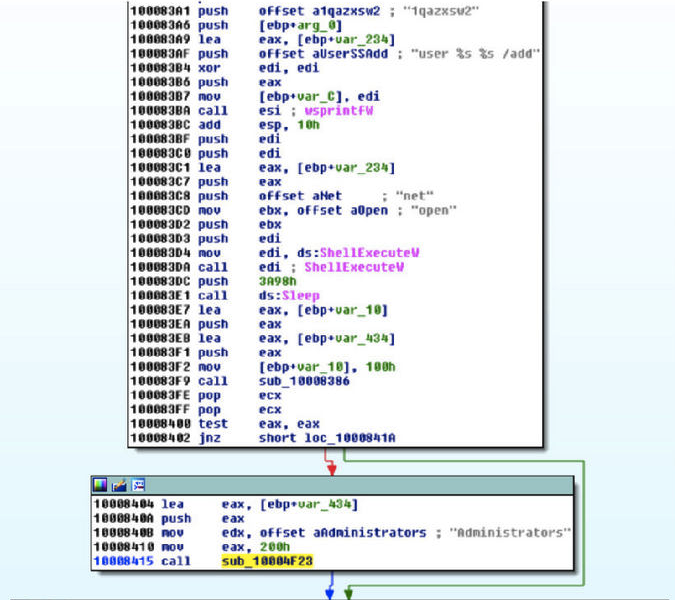The width and height of the screenshot is (675, 600).
Task: Click ds:ShellExecuteW in the mov edi line
Action: coord(358,253)
